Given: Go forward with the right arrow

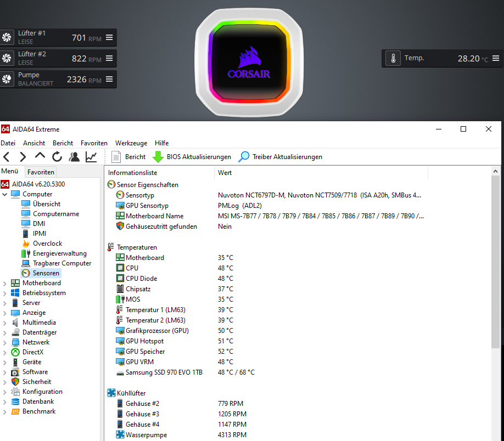Looking at the screenshot, I should point(23,157).
